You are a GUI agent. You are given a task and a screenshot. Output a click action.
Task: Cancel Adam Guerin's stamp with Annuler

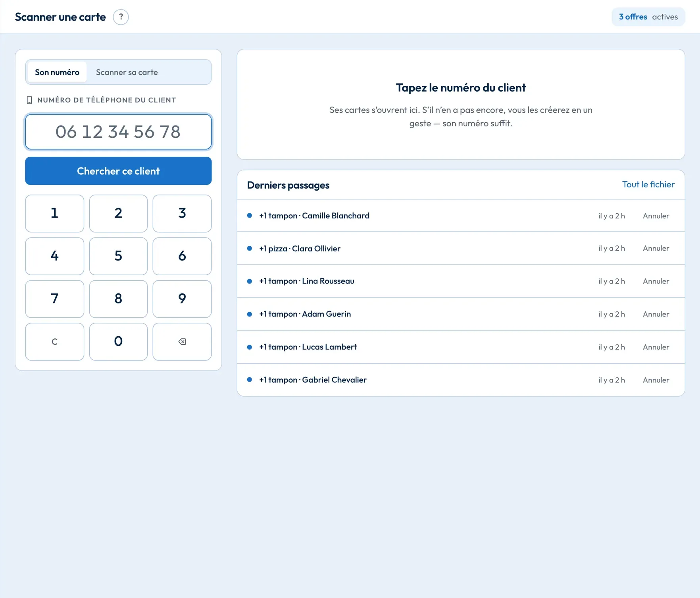coord(656,314)
